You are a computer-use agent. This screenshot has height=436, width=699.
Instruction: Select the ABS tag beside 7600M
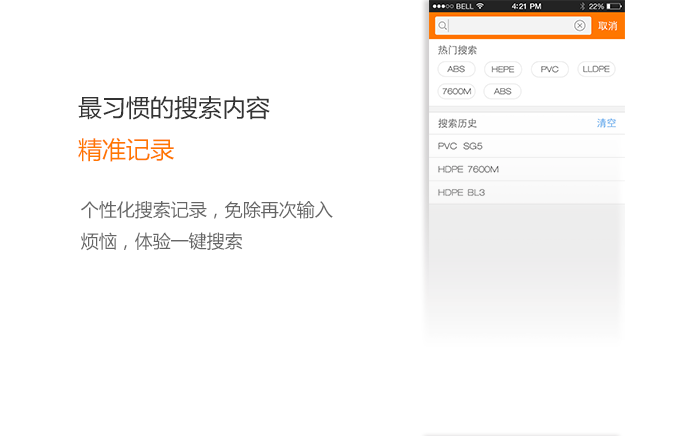(x=502, y=91)
